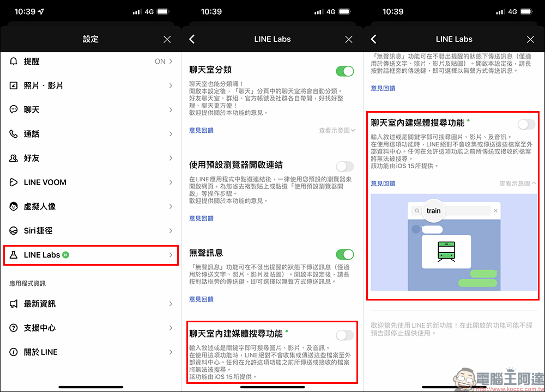Tap the friends icon beside 好友
The image size is (545, 392).
[x=14, y=158]
